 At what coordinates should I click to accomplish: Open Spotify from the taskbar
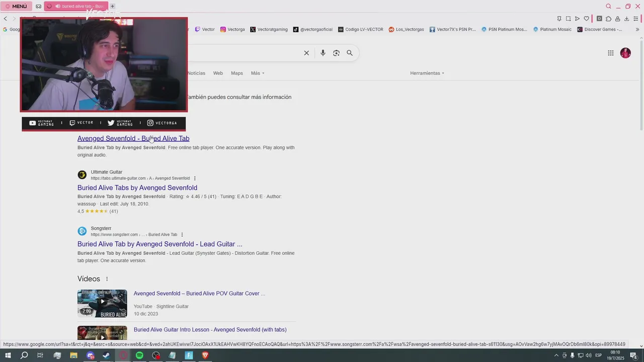tap(139, 355)
